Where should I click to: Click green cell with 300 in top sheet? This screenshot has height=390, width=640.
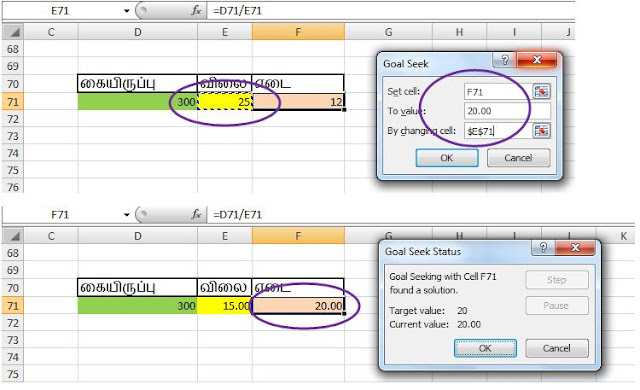tap(138, 102)
